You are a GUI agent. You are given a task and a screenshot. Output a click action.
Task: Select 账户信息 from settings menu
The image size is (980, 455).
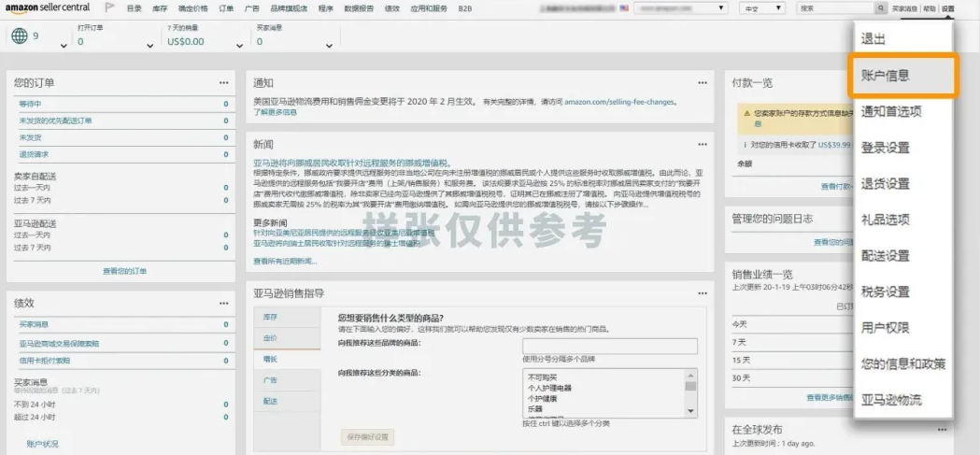(903, 77)
